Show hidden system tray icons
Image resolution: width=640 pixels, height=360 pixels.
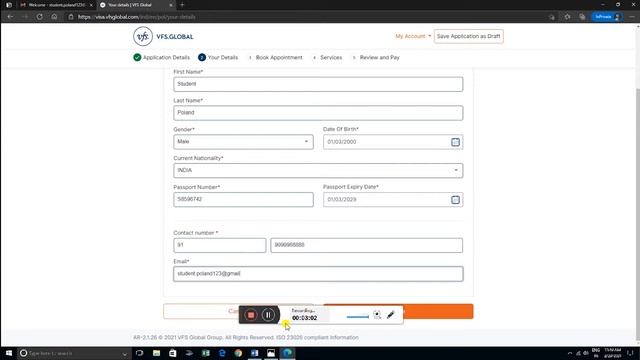570,353
